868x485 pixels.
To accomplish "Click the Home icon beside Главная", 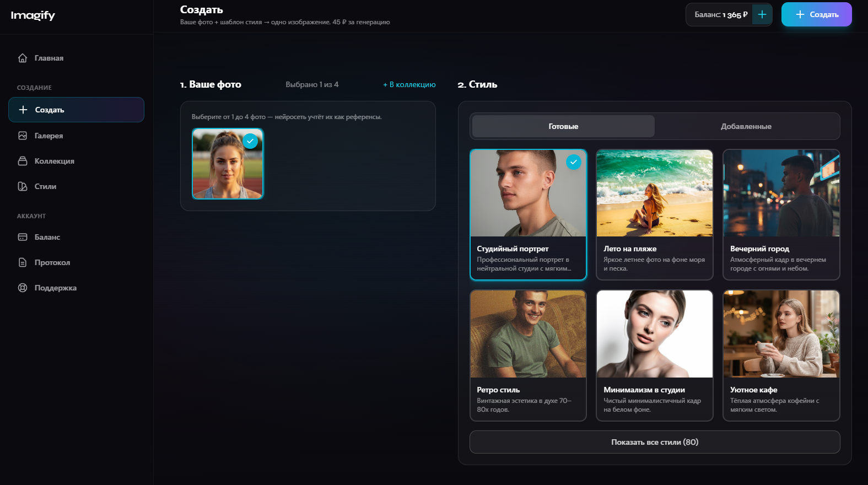I will (23, 58).
